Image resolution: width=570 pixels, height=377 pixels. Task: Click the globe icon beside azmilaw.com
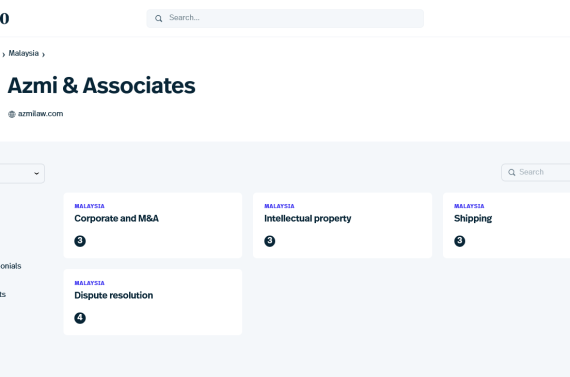coord(12,114)
